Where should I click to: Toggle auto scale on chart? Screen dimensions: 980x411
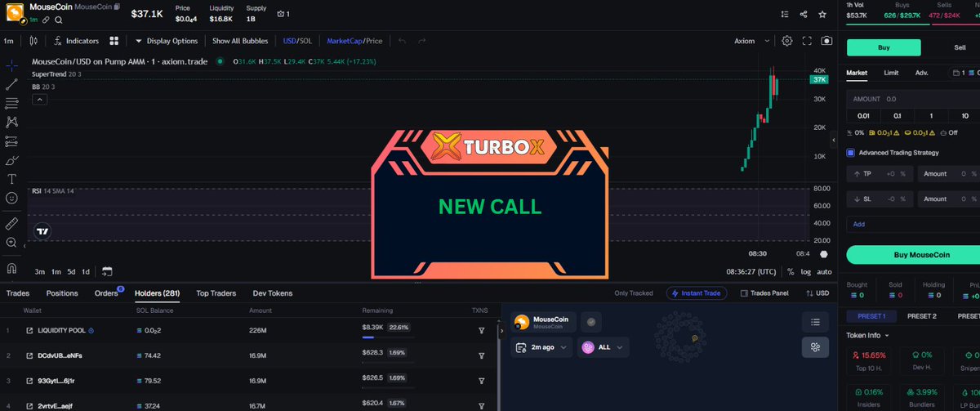click(825, 272)
